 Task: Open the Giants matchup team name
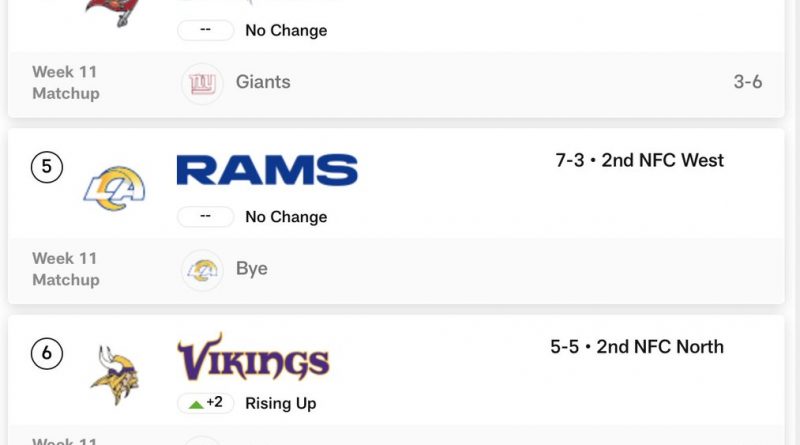pyautogui.click(x=263, y=82)
